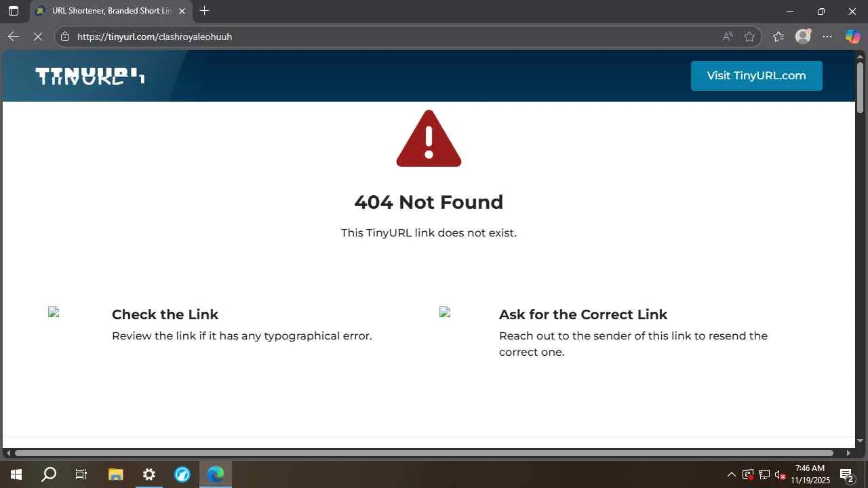Restore down the Edge browser window

(821, 11)
